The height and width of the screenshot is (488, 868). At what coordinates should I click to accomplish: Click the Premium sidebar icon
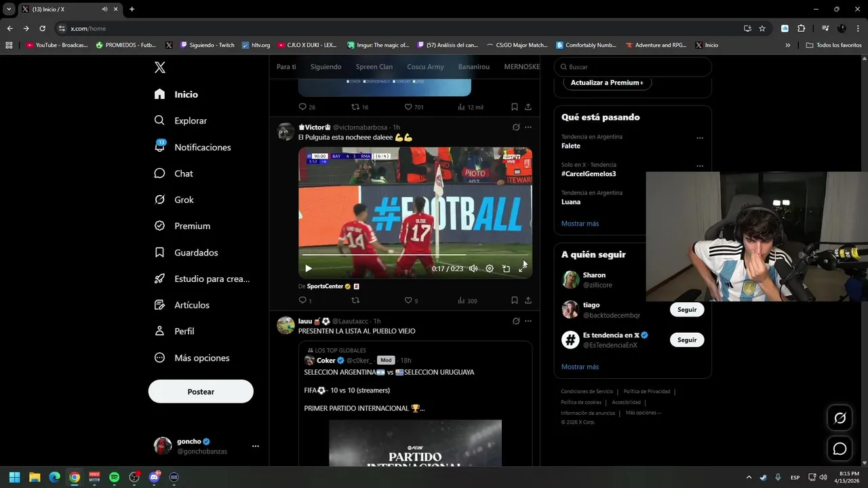[x=159, y=226]
